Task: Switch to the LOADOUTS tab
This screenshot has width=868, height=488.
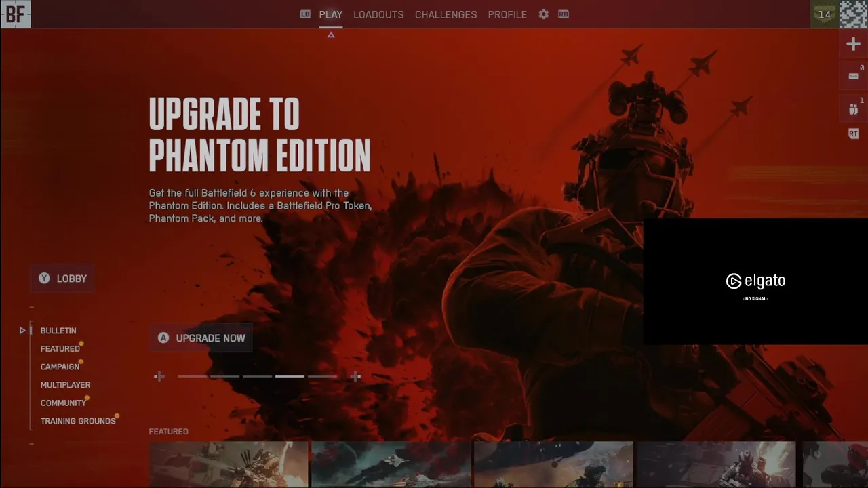Action: pyautogui.click(x=378, y=14)
